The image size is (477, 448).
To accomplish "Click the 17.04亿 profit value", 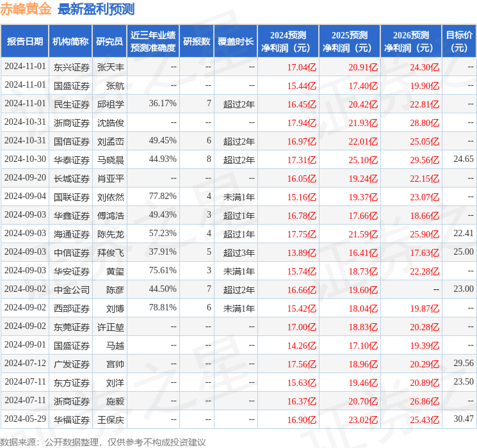I will click(x=302, y=67).
